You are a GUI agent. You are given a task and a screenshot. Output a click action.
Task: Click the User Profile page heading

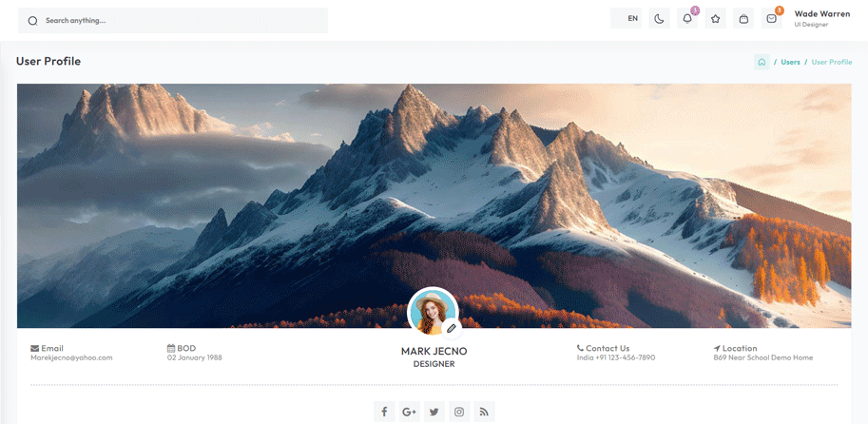pyautogui.click(x=48, y=62)
